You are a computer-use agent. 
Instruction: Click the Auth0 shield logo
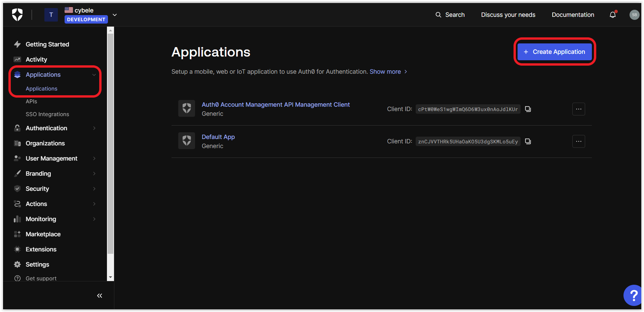click(17, 15)
